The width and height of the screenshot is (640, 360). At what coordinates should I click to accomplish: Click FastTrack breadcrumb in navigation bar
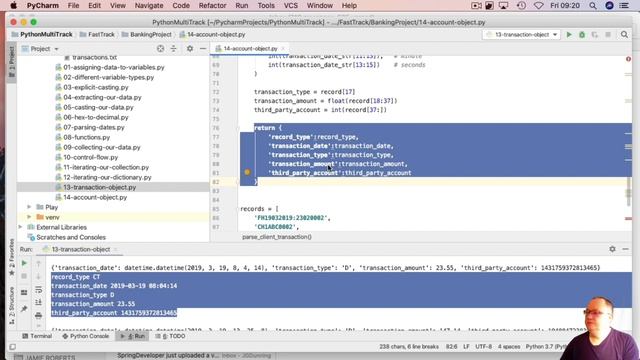(97, 35)
